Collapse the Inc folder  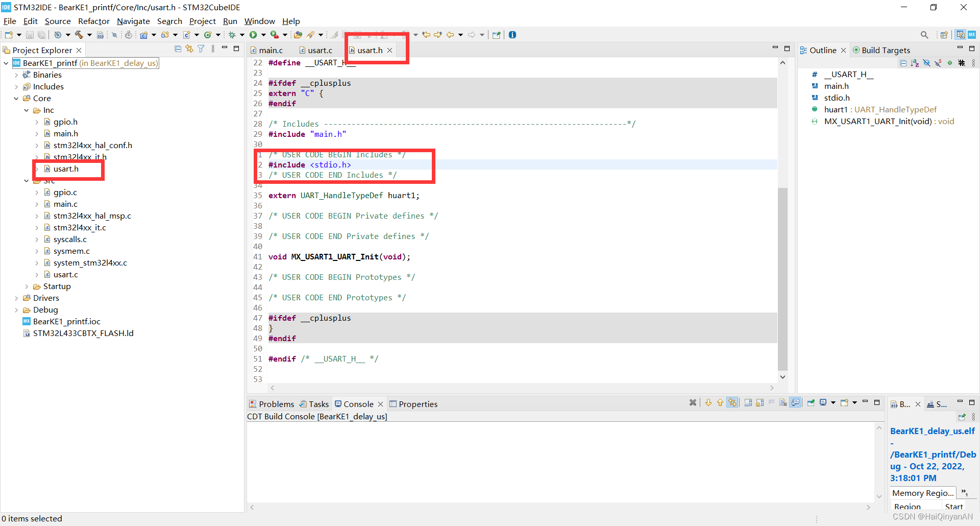tap(27, 110)
